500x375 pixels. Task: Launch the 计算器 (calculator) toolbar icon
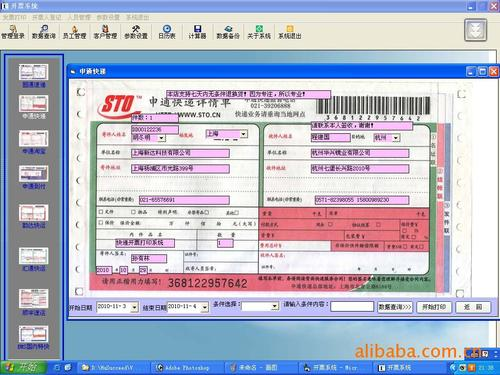click(197, 32)
